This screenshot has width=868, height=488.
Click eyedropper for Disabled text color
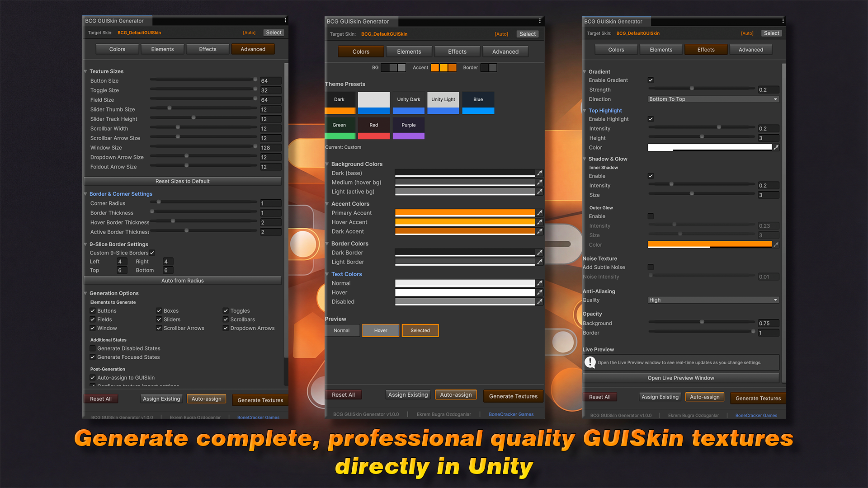pos(540,301)
